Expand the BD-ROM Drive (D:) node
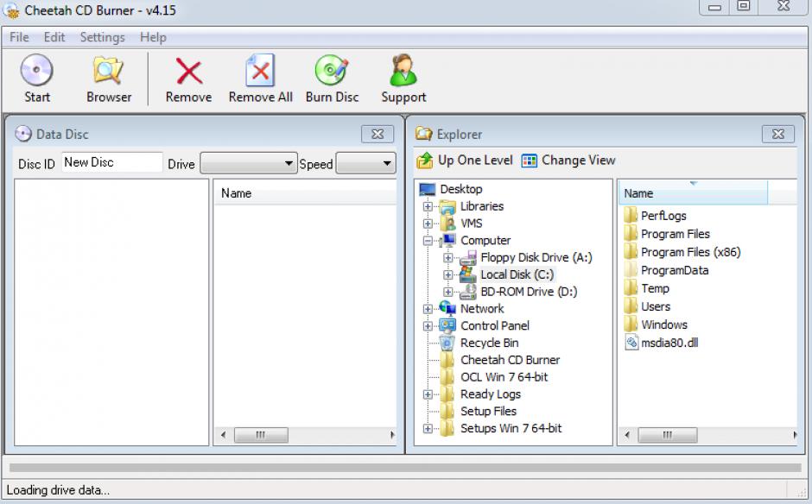Viewport: 812px width, 504px height. point(448,292)
